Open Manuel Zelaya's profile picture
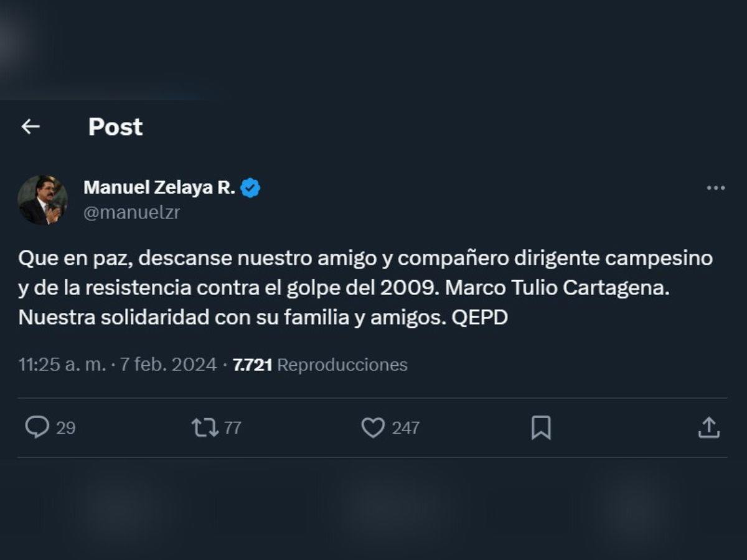The image size is (747, 560). tap(42, 200)
